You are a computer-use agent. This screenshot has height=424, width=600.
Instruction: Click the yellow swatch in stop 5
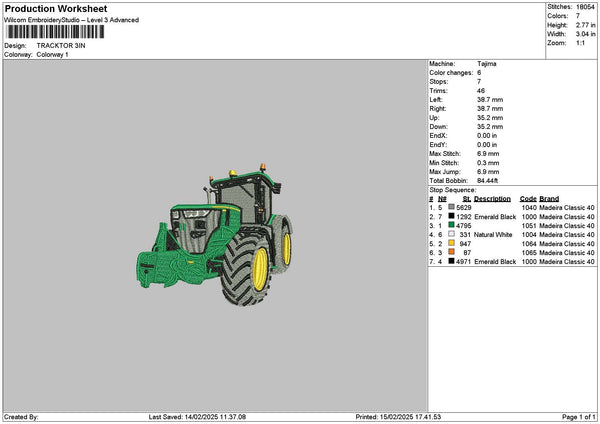point(452,243)
